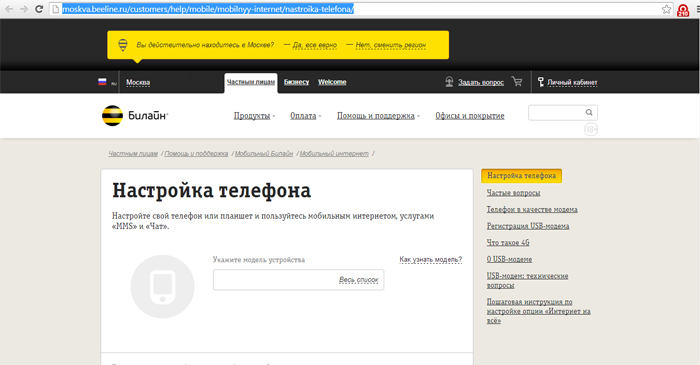Click the Помощь и поддержка breadcrumb

pyautogui.click(x=196, y=153)
